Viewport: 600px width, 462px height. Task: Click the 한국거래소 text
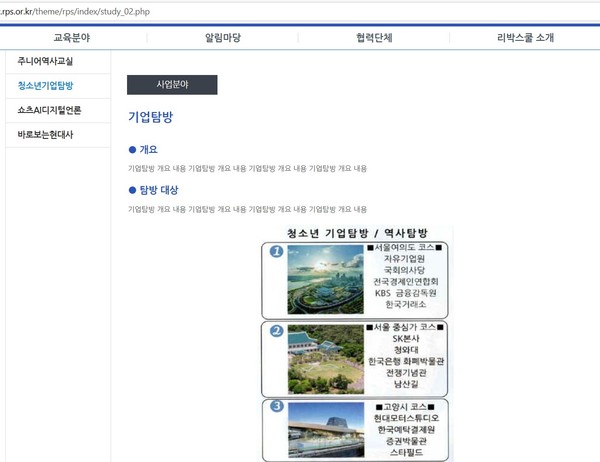[406, 305]
